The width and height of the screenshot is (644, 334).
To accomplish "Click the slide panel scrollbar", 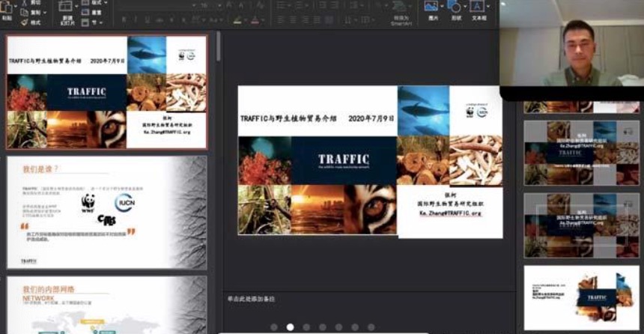I will point(218,46).
